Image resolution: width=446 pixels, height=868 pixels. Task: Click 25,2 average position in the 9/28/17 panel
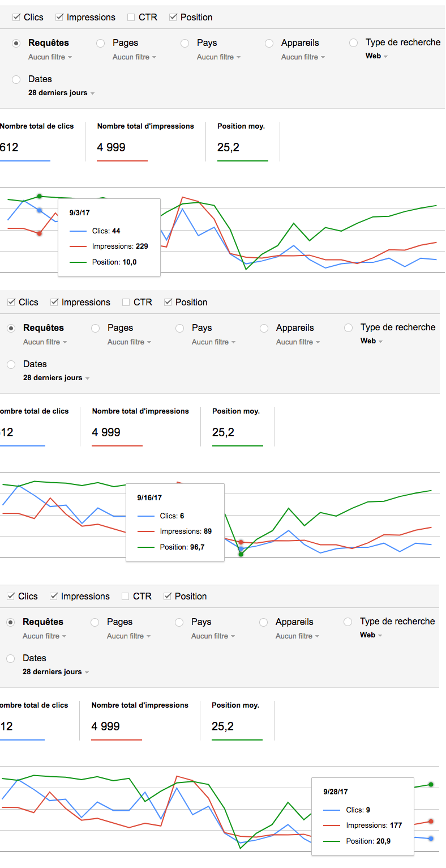click(222, 727)
